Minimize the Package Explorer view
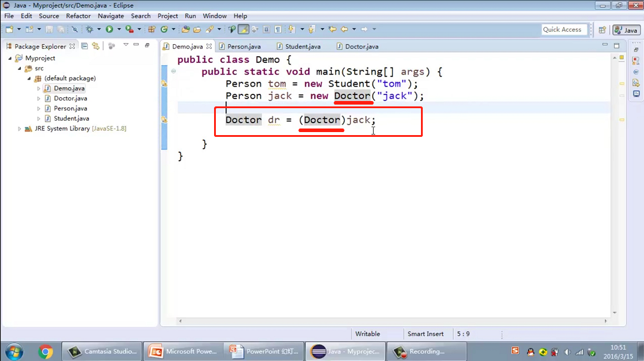Viewport: 644px width, 361px height. [x=136, y=45]
